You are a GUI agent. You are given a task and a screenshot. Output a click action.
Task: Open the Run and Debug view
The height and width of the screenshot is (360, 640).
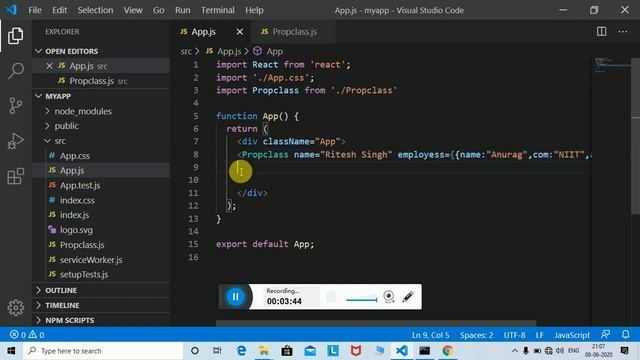(x=16, y=141)
